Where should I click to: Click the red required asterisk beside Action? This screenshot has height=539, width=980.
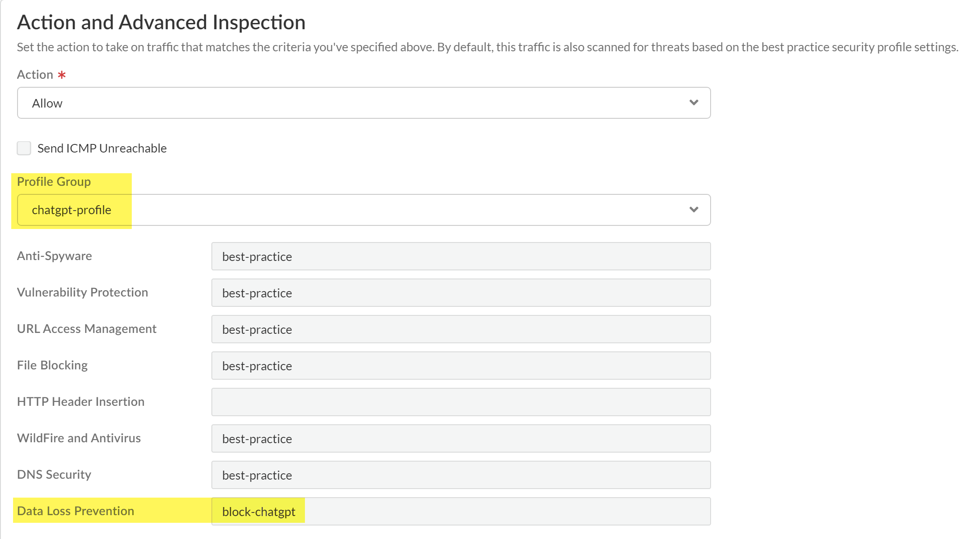pyautogui.click(x=62, y=75)
